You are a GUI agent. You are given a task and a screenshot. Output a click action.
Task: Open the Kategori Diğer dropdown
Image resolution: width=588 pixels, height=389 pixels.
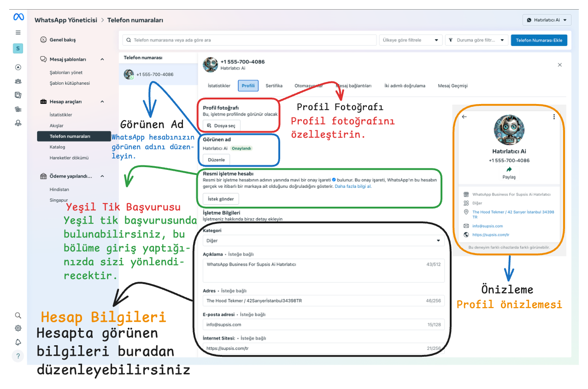pyautogui.click(x=323, y=240)
